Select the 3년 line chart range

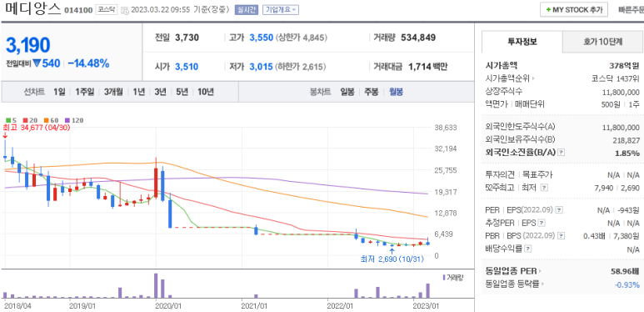[160, 92]
